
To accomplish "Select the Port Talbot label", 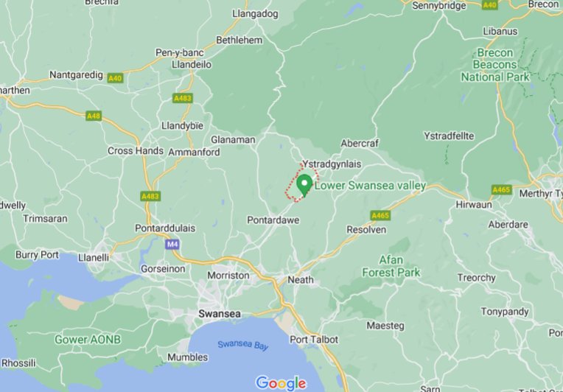I will (314, 339).
